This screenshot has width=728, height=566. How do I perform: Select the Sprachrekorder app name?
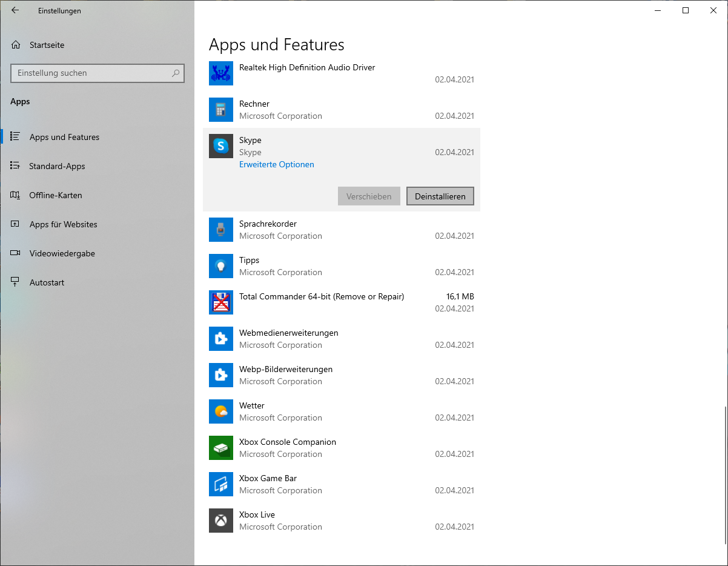click(268, 224)
